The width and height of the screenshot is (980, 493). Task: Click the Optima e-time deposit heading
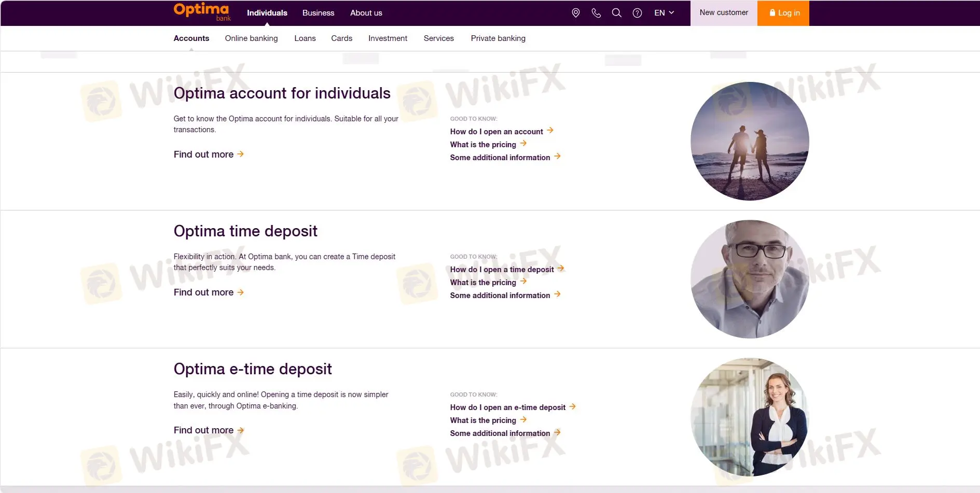click(253, 369)
